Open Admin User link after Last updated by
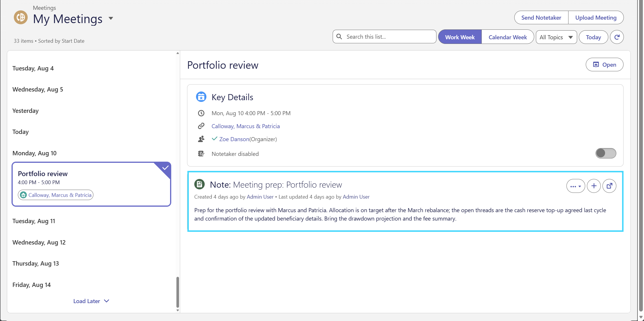644x321 pixels. [356, 197]
